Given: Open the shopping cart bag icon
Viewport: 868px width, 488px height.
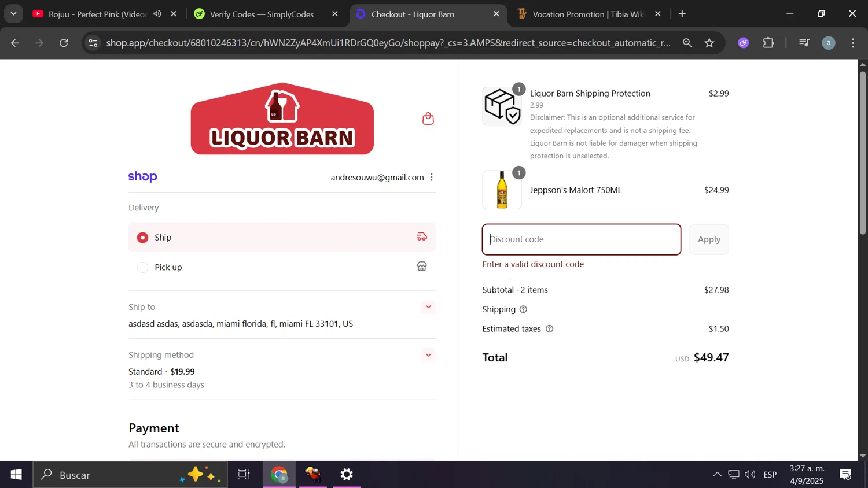Looking at the screenshot, I should [x=428, y=119].
